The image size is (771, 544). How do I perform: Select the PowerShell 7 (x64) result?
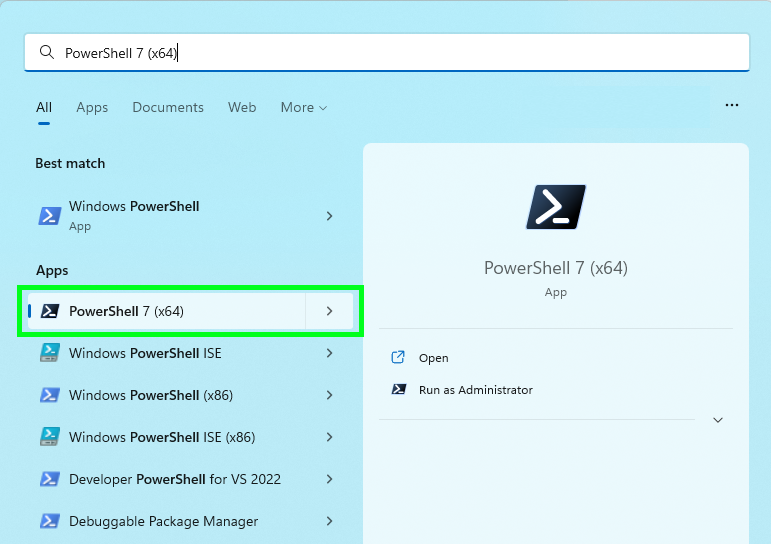(x=167, y=311)
